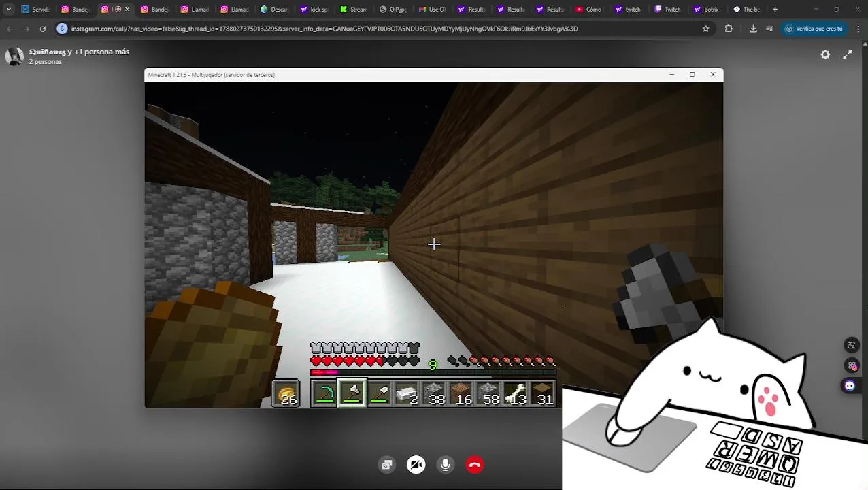The width and height of the screenshot is (868, 490).
Task: Click the call title with Quiñones
Action: tap(79, 52)
